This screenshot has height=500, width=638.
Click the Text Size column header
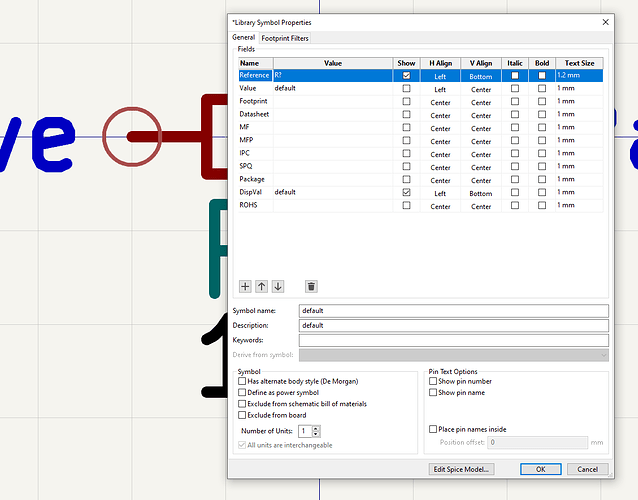click(x=579, y=63)
